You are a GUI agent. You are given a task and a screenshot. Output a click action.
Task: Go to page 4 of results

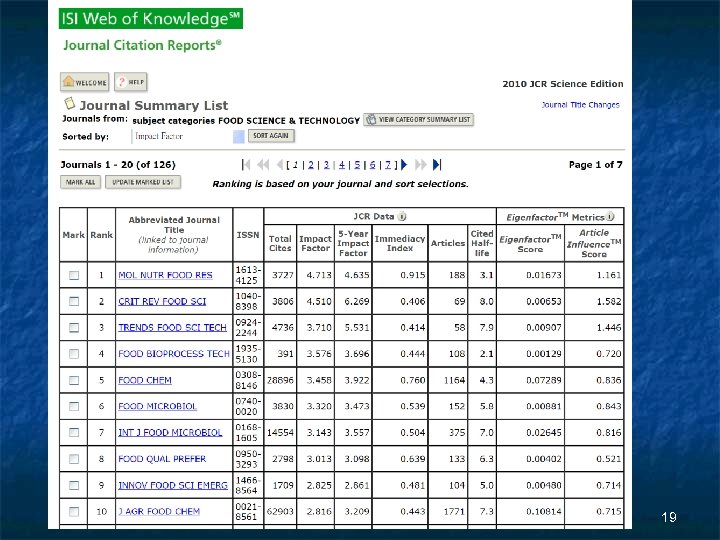342,164
